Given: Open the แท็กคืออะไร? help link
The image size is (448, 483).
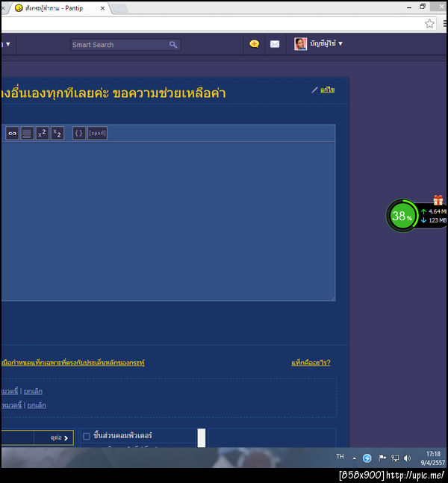Looking at the screenshot, I should (311, 363).
